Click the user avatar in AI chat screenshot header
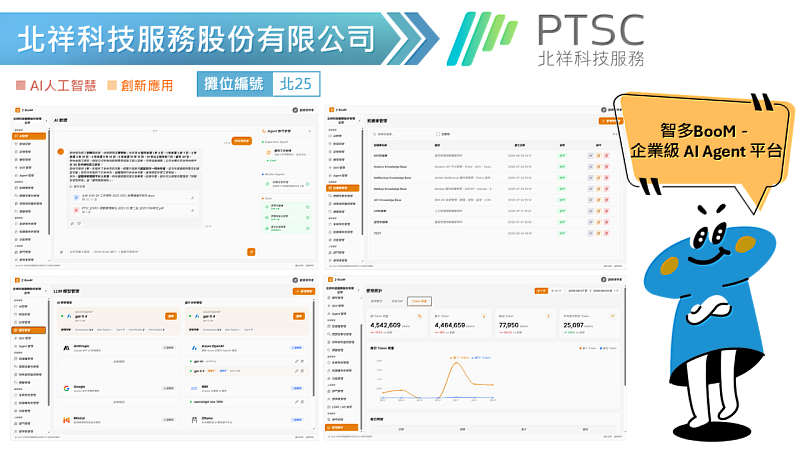The image size is (800, 450). [x=295, y=110]
